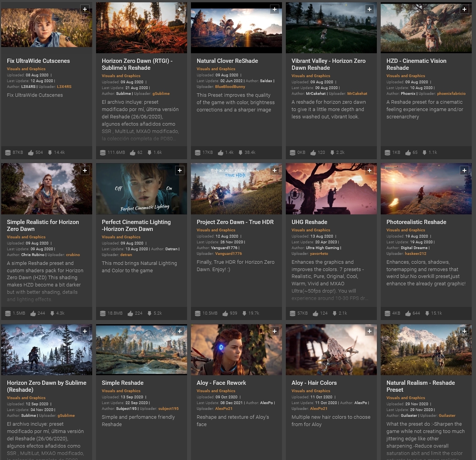
Task: Open the Natural Clover ReShade title link
Action: 227,61
